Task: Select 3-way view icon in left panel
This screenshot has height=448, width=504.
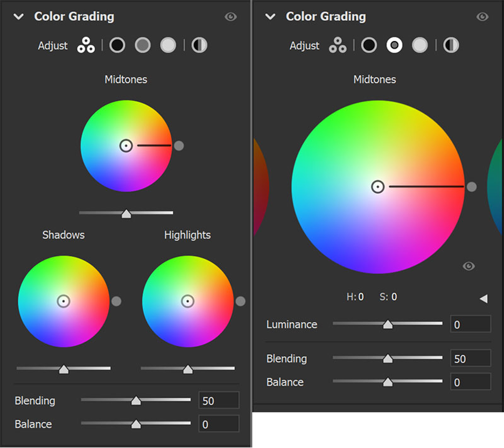Action: [x=86, y=45]
